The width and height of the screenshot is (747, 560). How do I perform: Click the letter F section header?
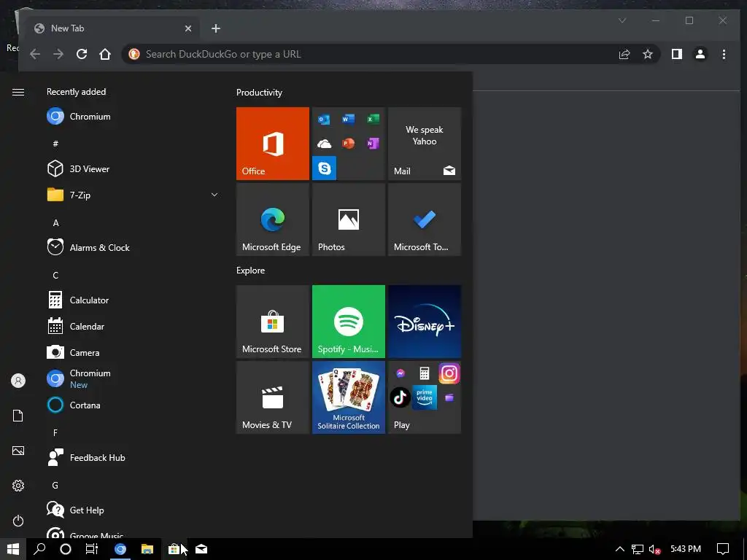tap(55, 433)
